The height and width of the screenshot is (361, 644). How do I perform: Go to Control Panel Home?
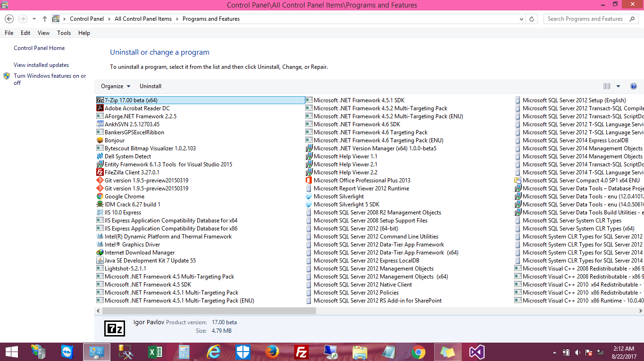[39, 48]
